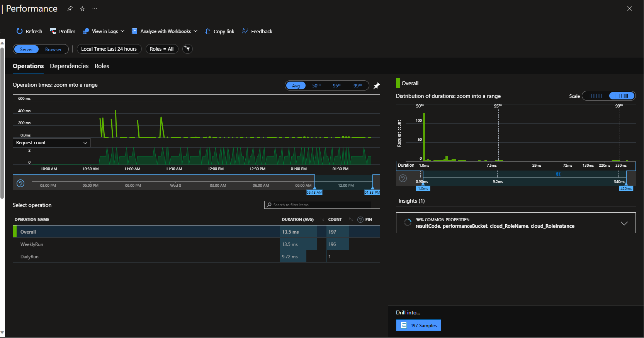This screenshot has width=644, height=338.
Task: Open the Request count dropdown
Action: [51, 143]
